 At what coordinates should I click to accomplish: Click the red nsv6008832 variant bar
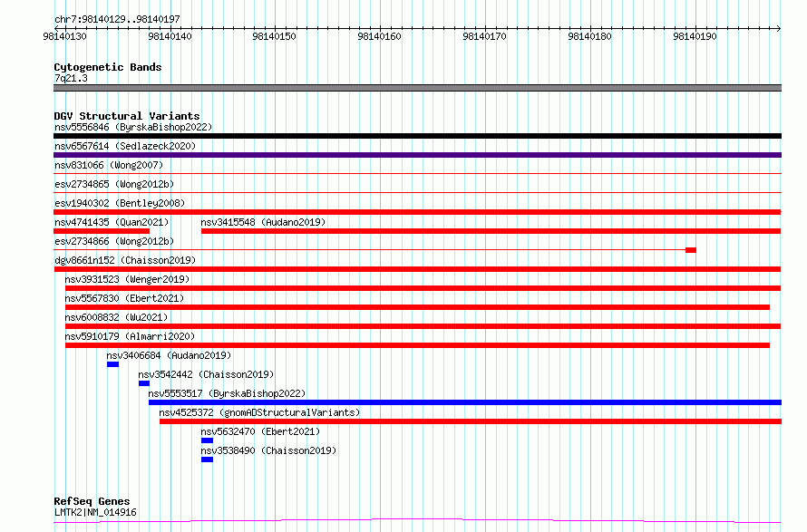pyautogui.click(x=423, y=326)
